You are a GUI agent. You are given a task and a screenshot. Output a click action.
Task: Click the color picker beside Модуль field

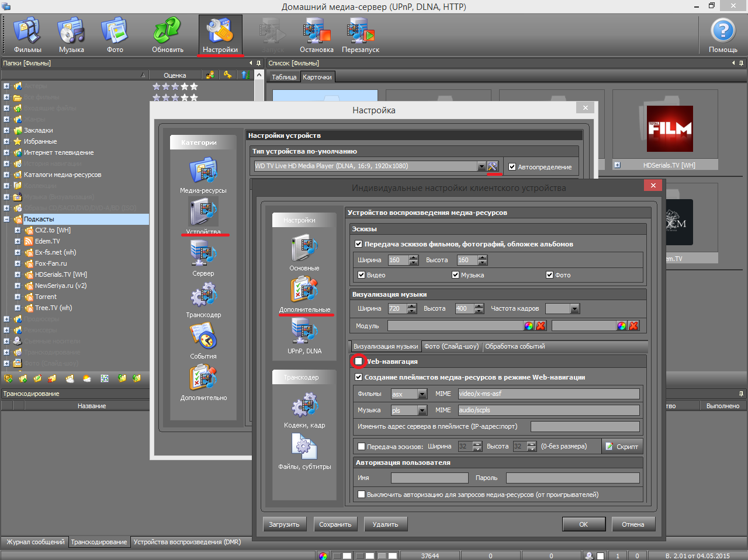pos(529,326)
